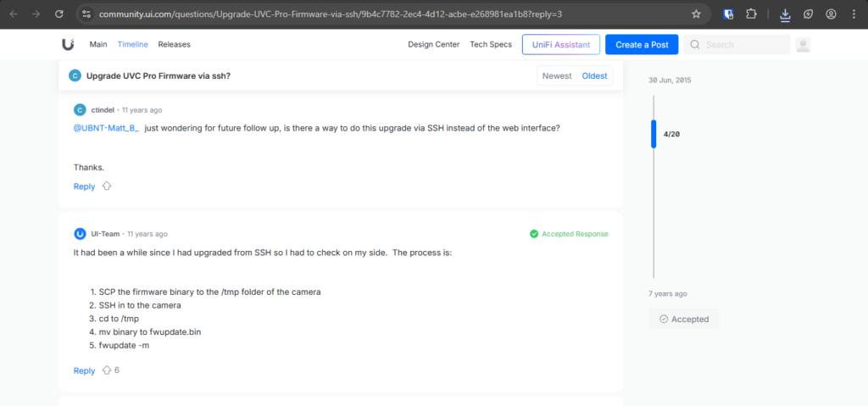Sort replies by Oldest
The height and width of the screenshot is (406, 868).
click(x=594, y=76)
